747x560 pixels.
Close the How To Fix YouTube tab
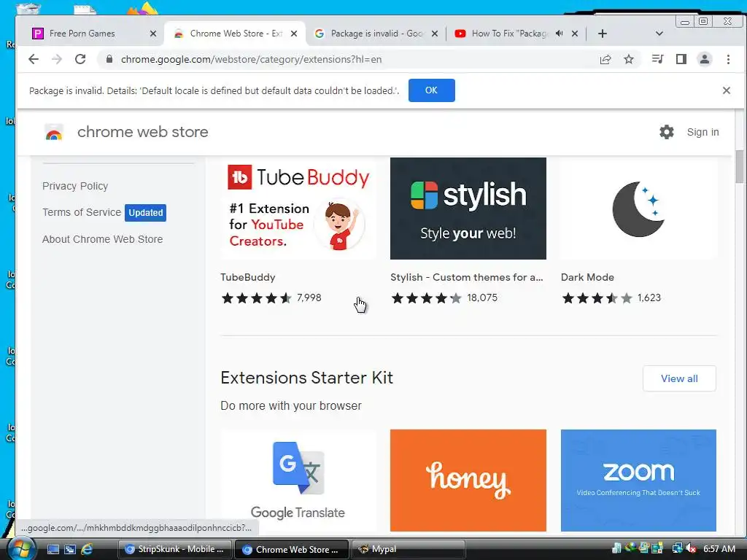coord(575,34)
